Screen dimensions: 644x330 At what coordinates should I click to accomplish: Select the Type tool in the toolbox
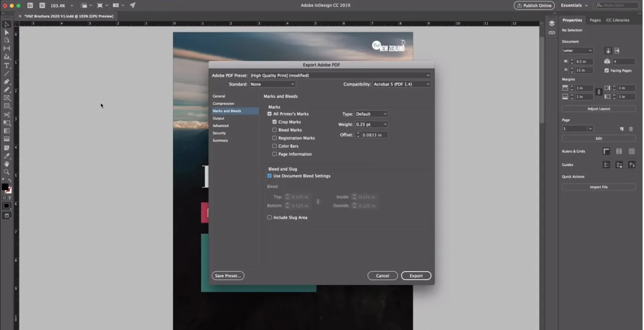[x=7, y=66]
